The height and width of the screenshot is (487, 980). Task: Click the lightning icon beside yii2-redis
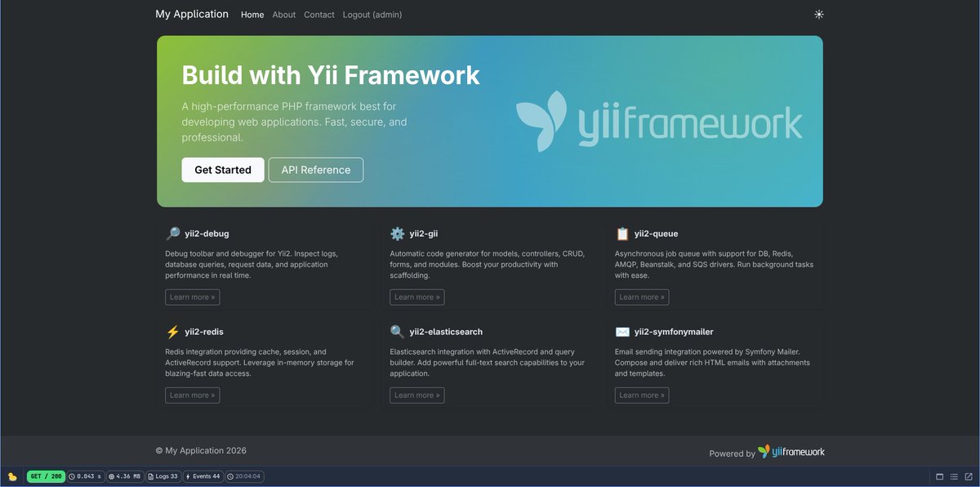coord(172,332)
